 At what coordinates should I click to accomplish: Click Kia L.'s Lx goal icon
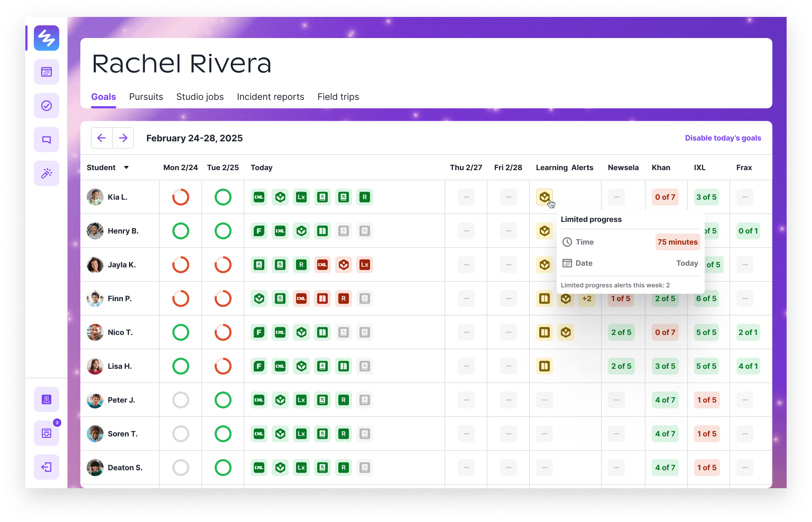pyautogui.click(x=301, y=197)
